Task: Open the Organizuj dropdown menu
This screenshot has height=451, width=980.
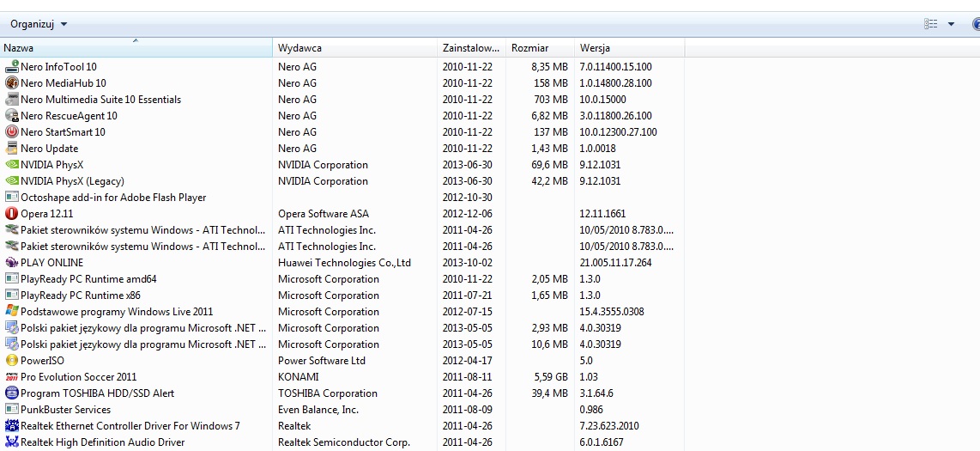Action: (38, 24)
